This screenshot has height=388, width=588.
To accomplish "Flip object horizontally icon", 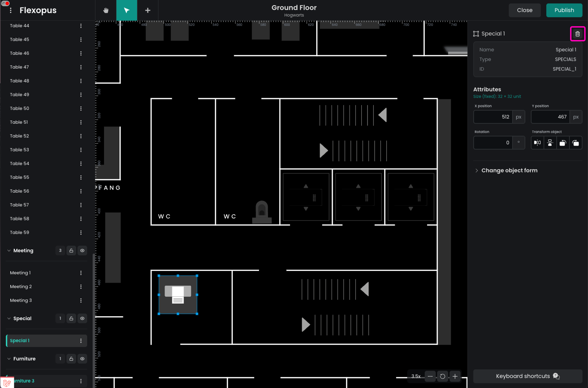I will click(537, 142).
